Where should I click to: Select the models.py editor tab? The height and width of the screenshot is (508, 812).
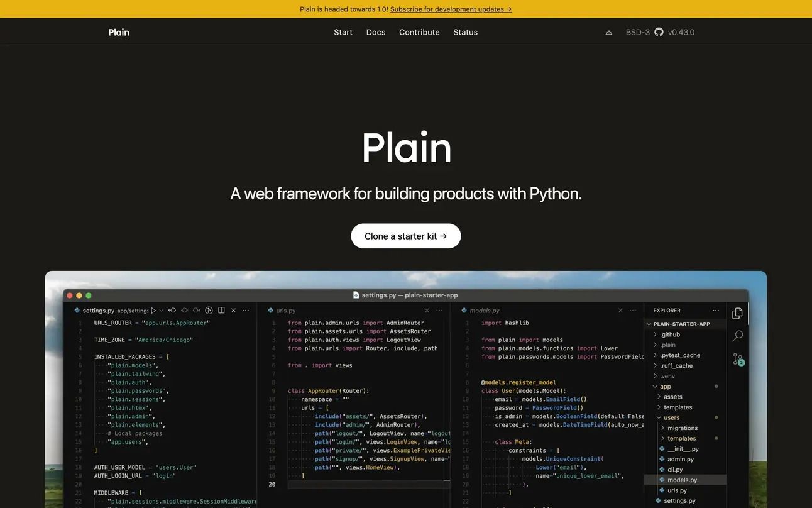pos(480,311)
